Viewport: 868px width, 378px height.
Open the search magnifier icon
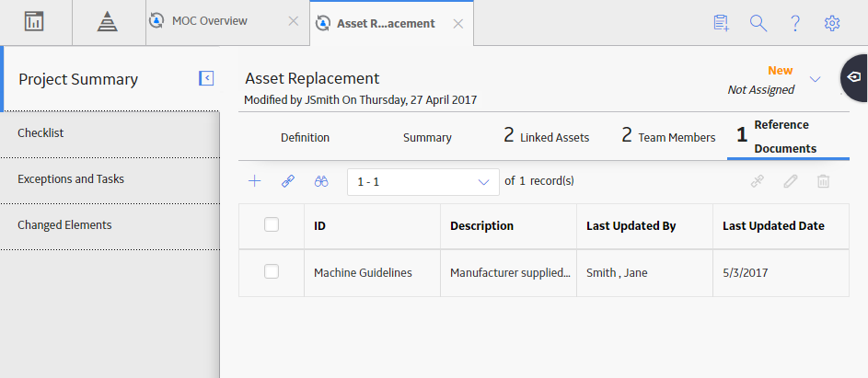point(758,23)
